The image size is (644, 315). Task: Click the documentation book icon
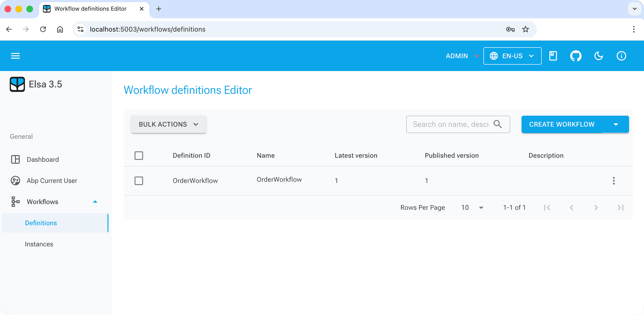(553, 56)
